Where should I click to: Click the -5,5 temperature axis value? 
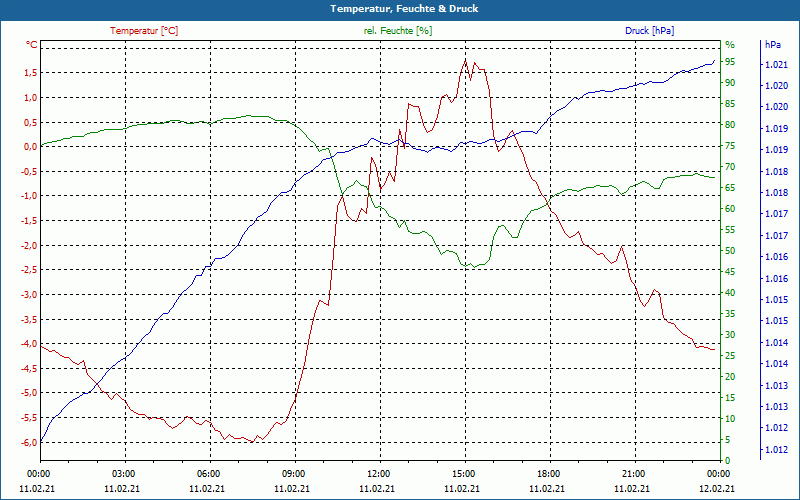pyautogui.click(x=29, y=417)
